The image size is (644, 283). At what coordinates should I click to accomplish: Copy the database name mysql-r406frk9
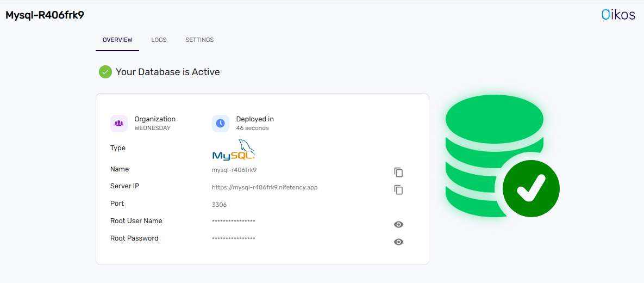coord(398,173)
